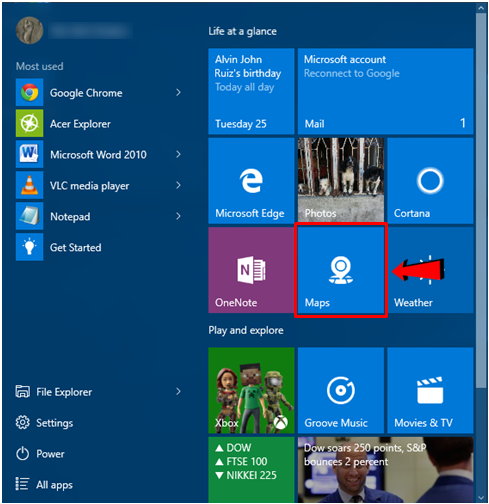Screen dimensions: 489x504
Task: Click the All apps text
Action: coord(54,485)
